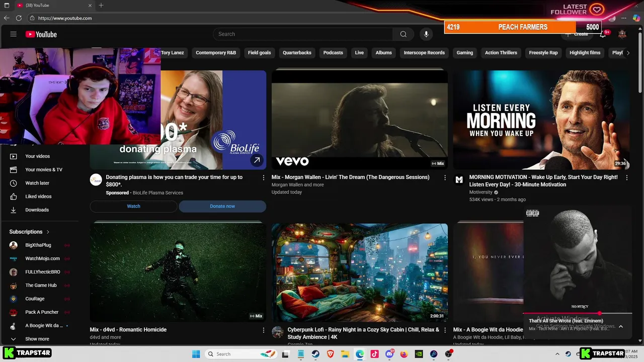644x362 pixels.
Task: Click the Watch button on ad
Action: click(133, 206)
